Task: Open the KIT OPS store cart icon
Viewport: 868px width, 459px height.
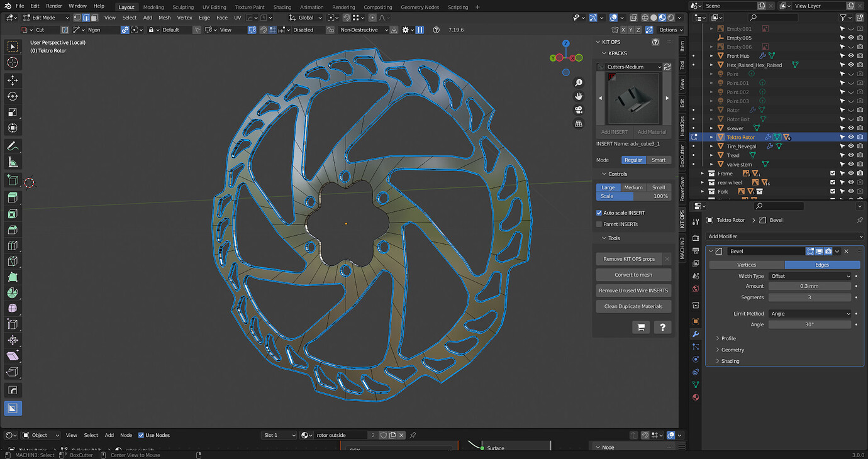Action: 641,327
